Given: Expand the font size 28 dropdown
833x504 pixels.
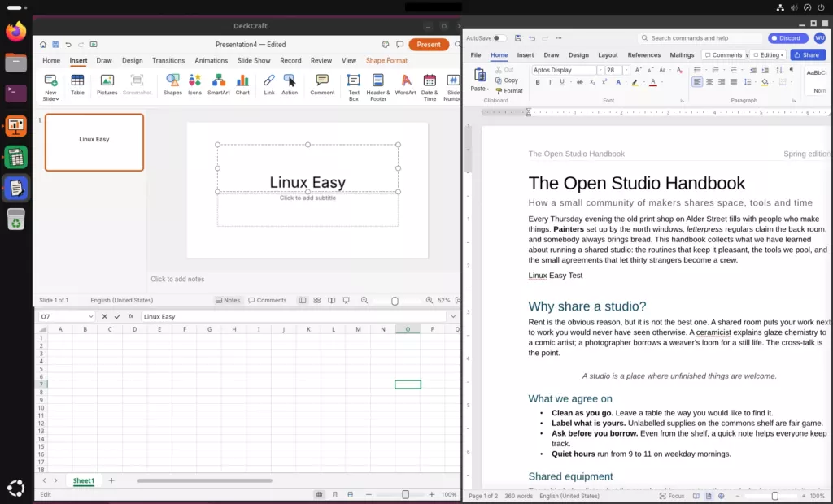Looking at the screenshot, I should pyautogui.click(x=626, y=70).
